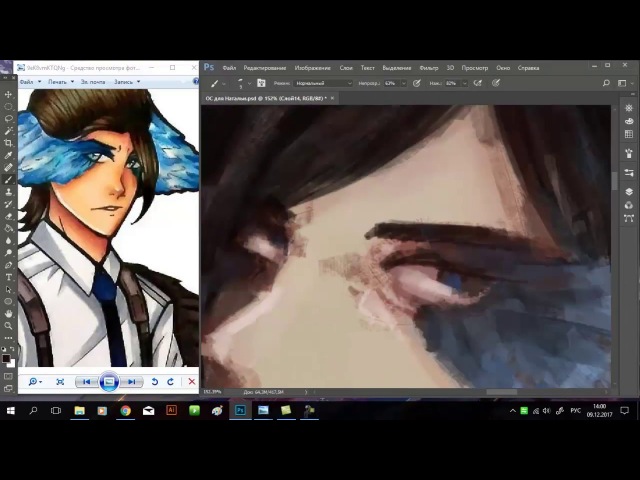Toggle Quick Mask mode
The width and height of the screenshot is (640, 480).
pos(8,376)
